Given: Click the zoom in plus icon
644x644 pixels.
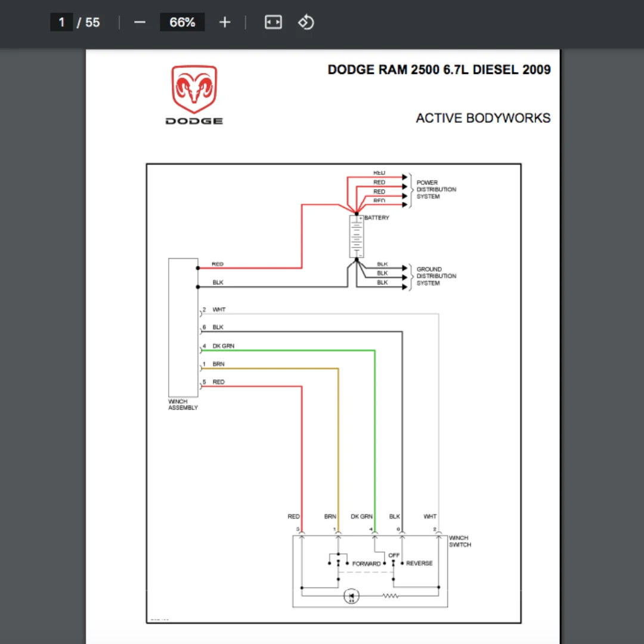Looking at the screenshot, I should (225, 22).
